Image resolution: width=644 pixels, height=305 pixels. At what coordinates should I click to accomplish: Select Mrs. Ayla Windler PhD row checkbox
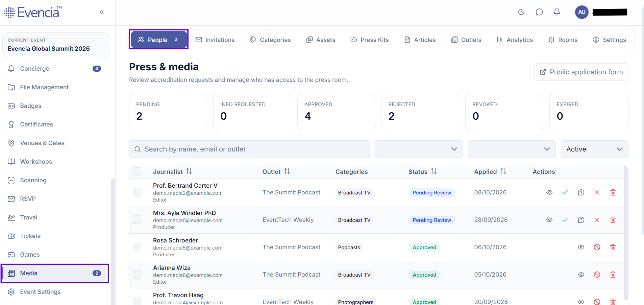pos(137,220)
